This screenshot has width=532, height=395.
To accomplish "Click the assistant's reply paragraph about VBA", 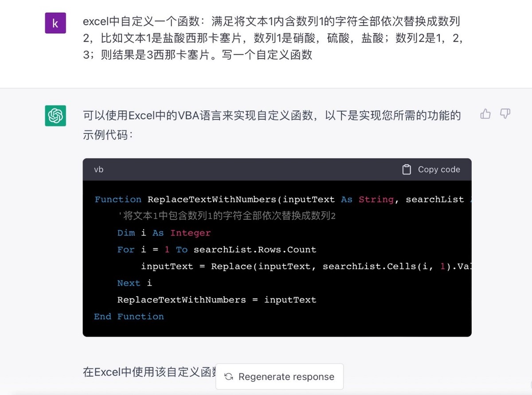I will pos(272,125).
